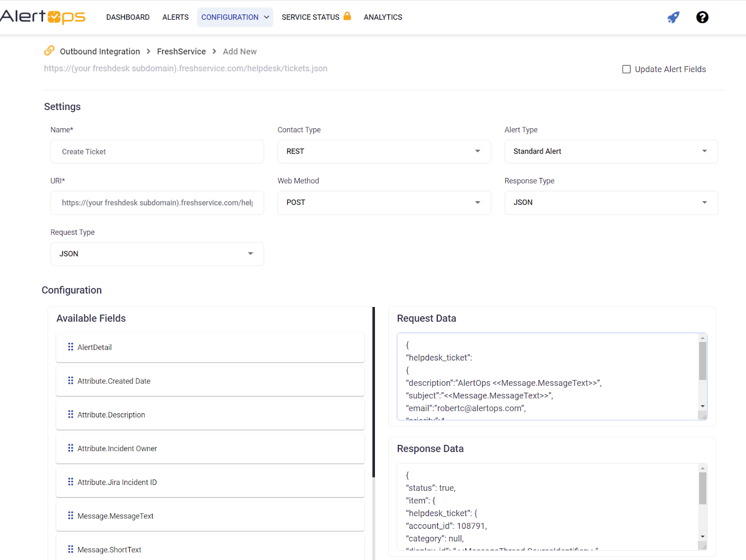Image resolution: width=746 pixels, height=560 pixels.
Task: Expand the Request Type JSON dropdown
Action: (x=157, y=254)
